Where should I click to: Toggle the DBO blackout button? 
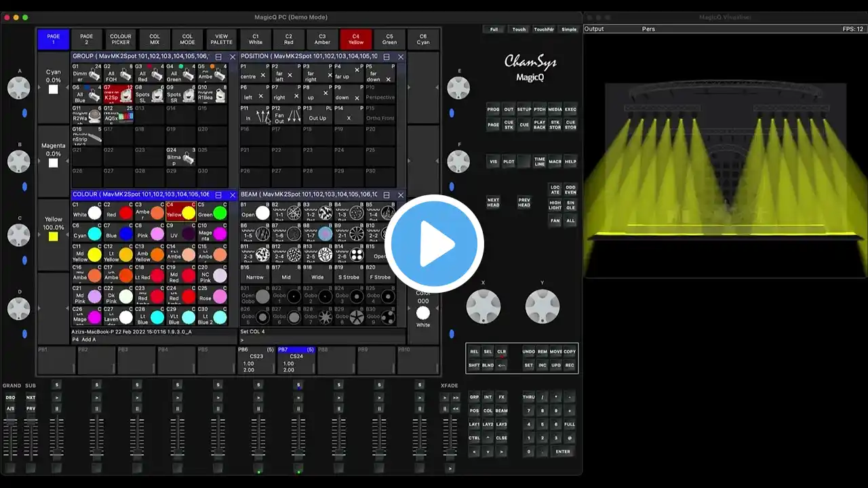click(x=10, y=397)
